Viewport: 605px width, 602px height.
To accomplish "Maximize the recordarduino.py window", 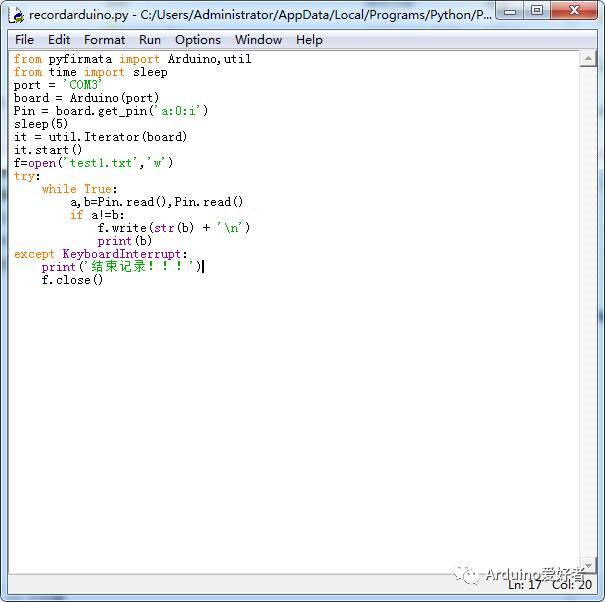I will click(537, 10).
